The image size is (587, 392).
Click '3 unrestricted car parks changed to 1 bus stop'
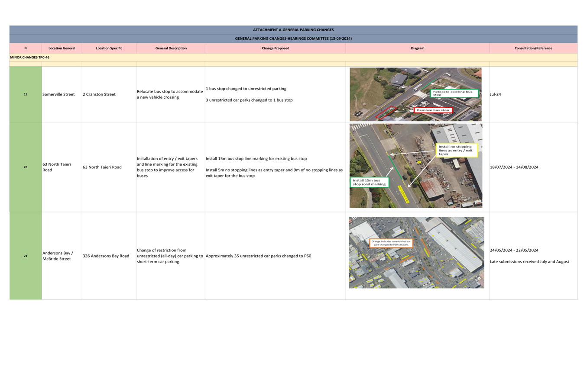tap(249, 100)
